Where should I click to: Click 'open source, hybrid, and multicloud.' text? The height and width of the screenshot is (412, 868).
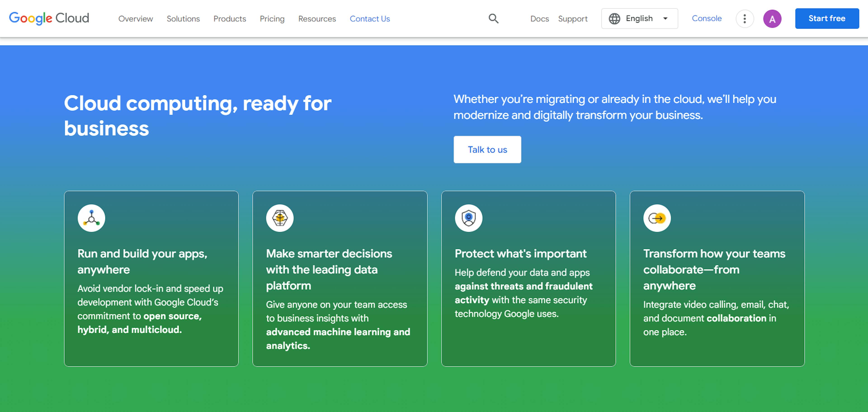[x=139, y=323]
